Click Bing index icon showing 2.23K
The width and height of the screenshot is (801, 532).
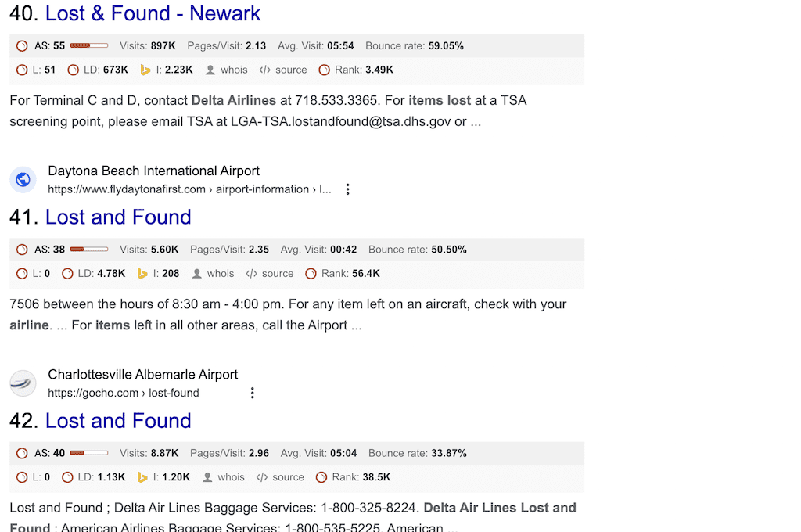tap(145, 70)
